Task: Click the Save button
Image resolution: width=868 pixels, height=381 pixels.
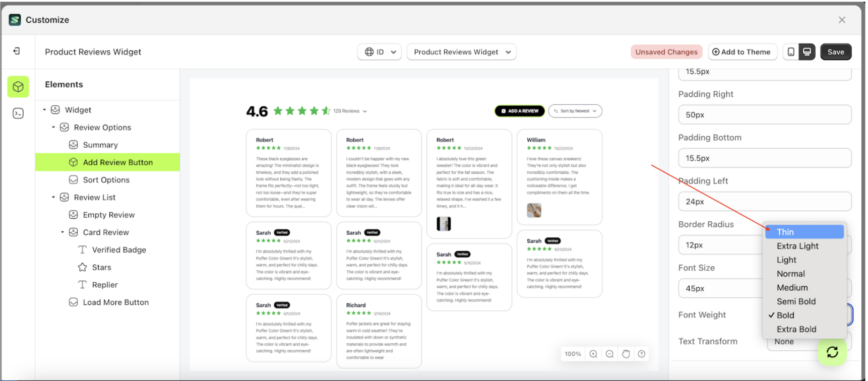Action: 836,52
